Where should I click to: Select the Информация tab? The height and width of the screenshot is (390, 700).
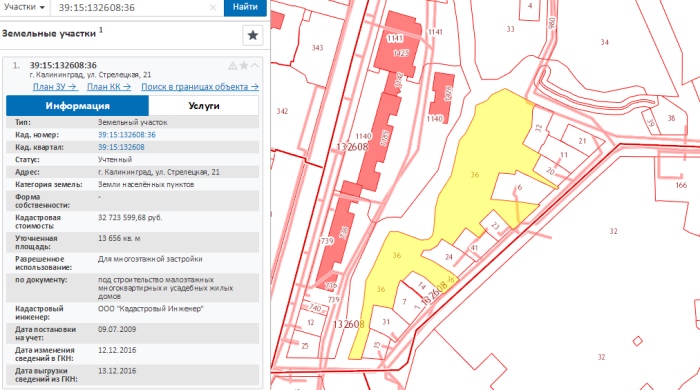pyautogui.click(x=77, y=106)
